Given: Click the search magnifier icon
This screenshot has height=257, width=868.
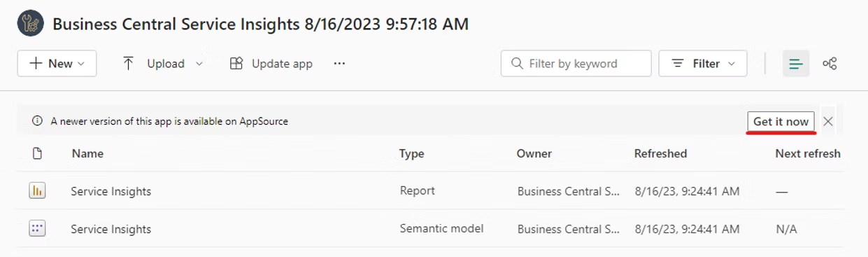Looking at the screenshot, I should (518, 64).
